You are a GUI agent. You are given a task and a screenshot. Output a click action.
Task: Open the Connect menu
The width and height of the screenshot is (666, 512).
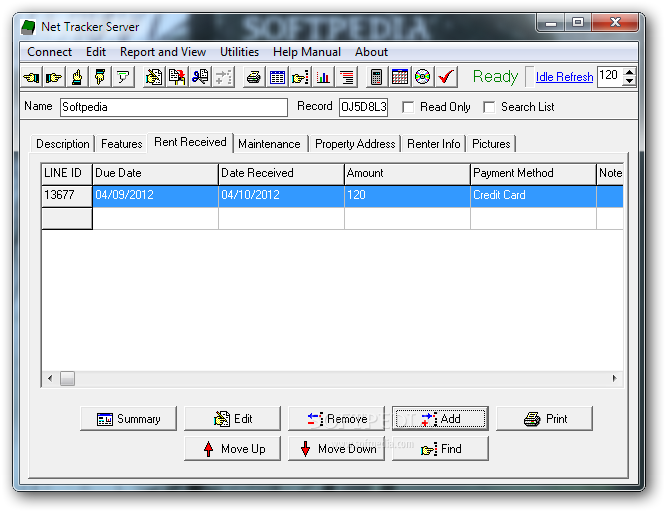point(49,52)
